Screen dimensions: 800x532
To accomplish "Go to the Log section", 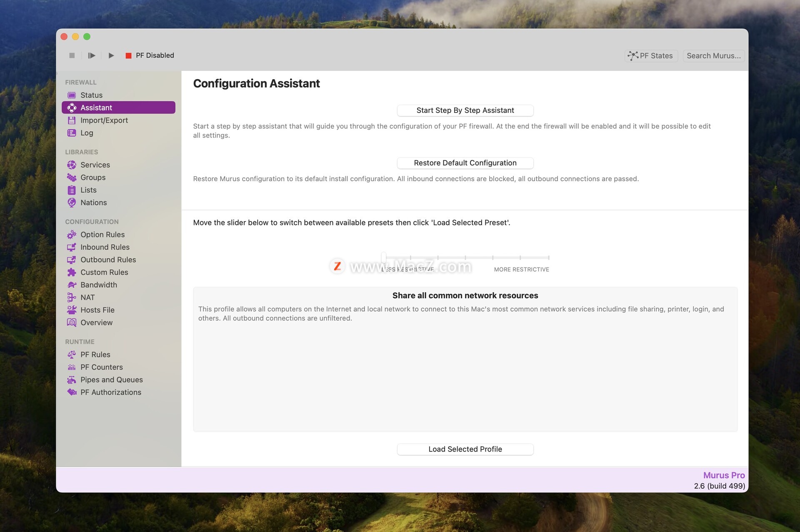I will 87,133.
